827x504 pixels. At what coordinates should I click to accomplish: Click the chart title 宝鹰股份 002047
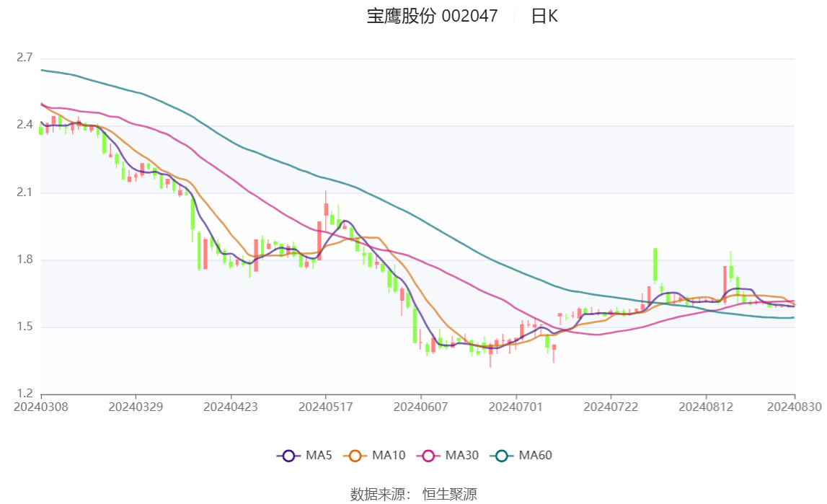432,17
